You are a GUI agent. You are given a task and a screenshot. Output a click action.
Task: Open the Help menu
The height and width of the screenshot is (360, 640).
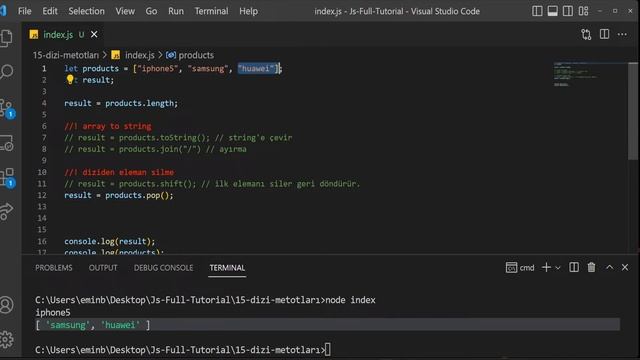click(248, 11)
